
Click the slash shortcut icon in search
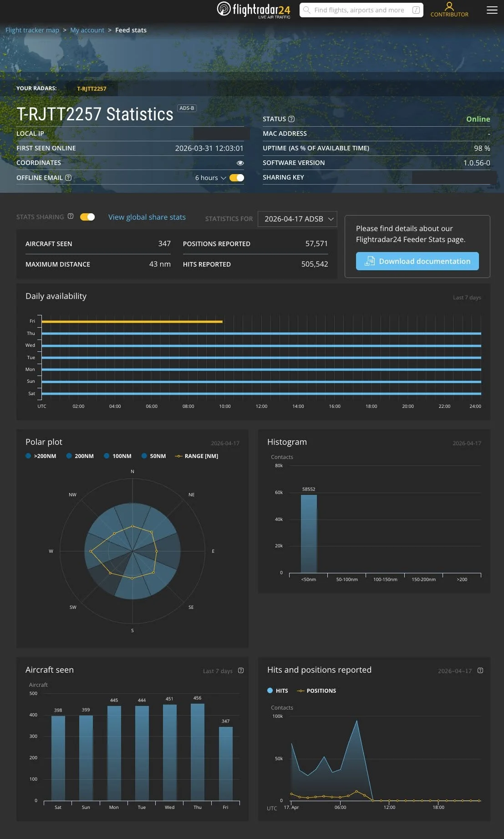[416, 10]
